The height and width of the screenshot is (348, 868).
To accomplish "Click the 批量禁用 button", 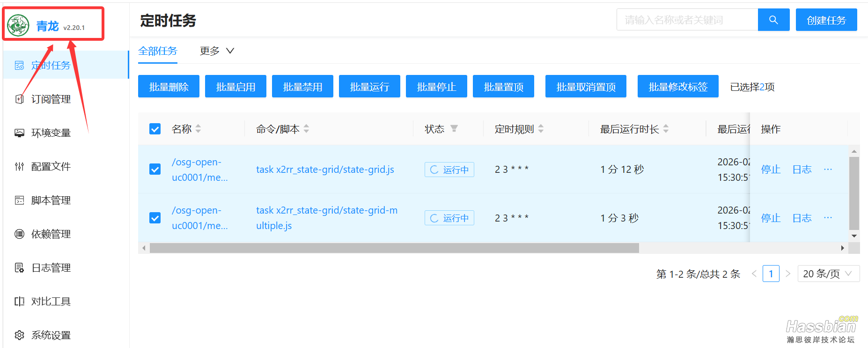I will pos(302,86).
